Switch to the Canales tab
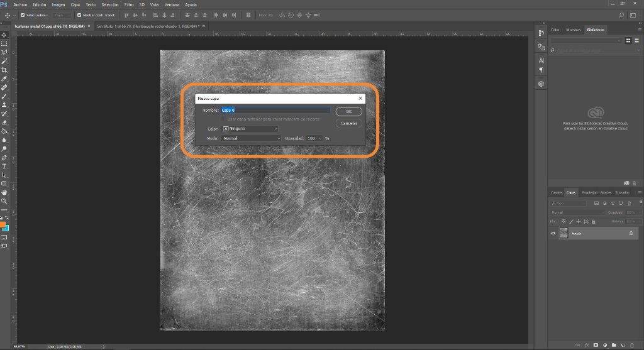644x350 pixels. pyautogui.click(x=557, y=192)
